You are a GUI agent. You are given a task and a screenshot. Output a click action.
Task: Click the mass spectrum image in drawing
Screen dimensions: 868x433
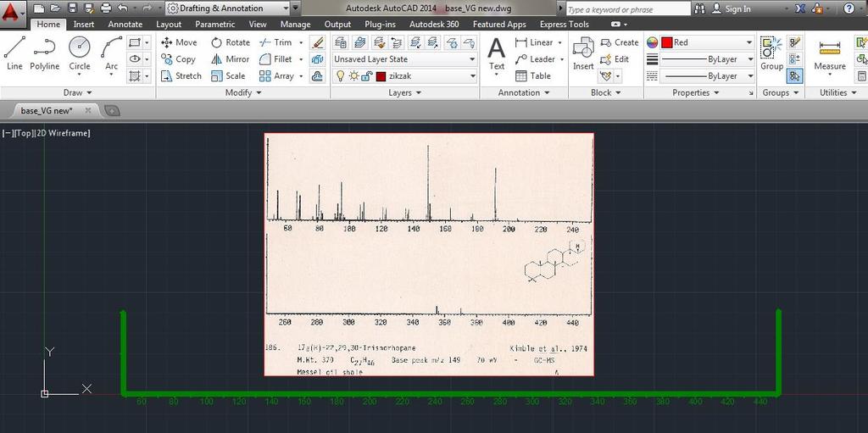(x=429, y=254)
